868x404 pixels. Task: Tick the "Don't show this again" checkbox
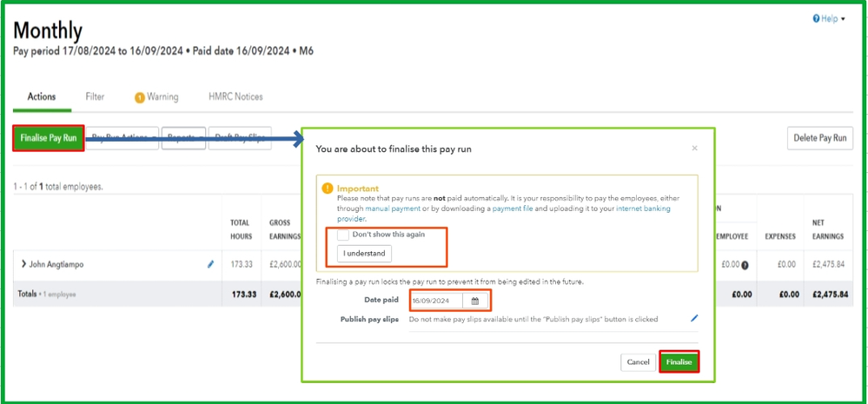tap(344, 235)
